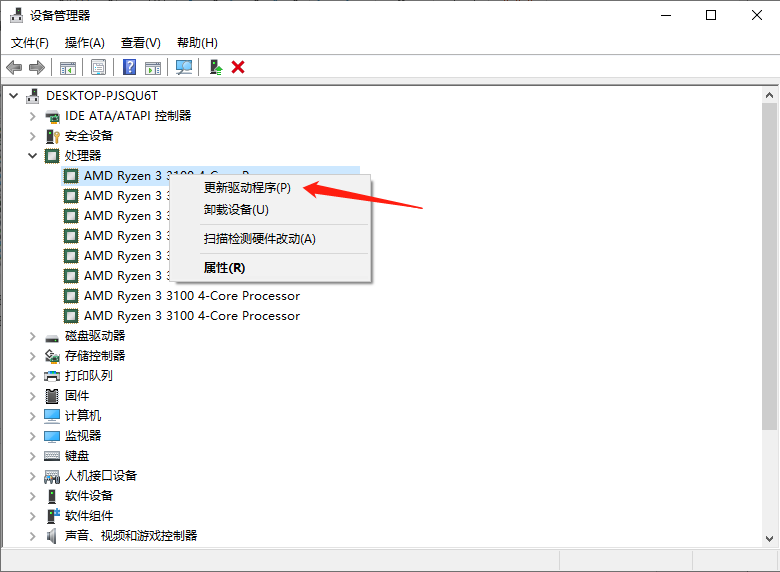Open Help via blue question mark icon
780x572 pixels.
point(129,67)
